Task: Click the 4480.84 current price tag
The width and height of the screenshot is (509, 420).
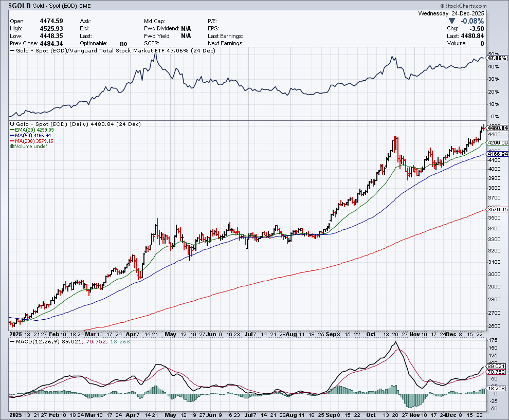Action: click(498, 128)
